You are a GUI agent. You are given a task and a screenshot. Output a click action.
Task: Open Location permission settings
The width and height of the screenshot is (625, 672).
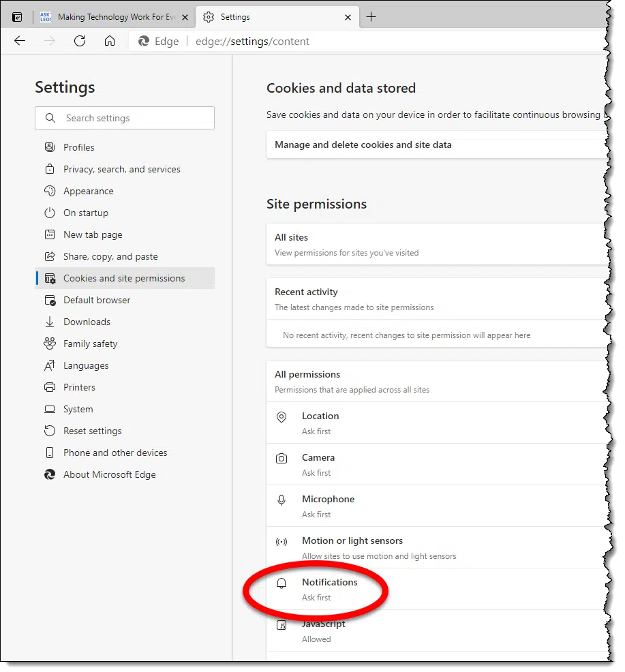(x=436, y=423)
